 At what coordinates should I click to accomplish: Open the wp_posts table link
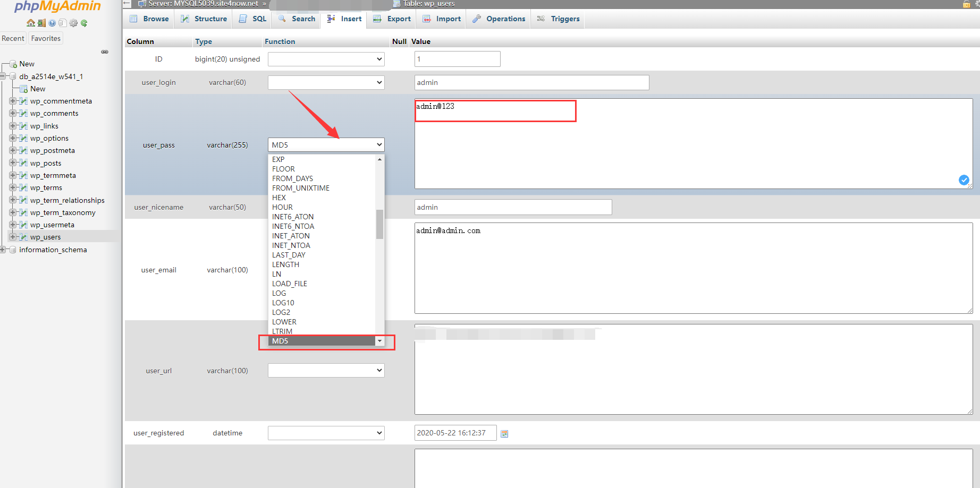[46, 163]
